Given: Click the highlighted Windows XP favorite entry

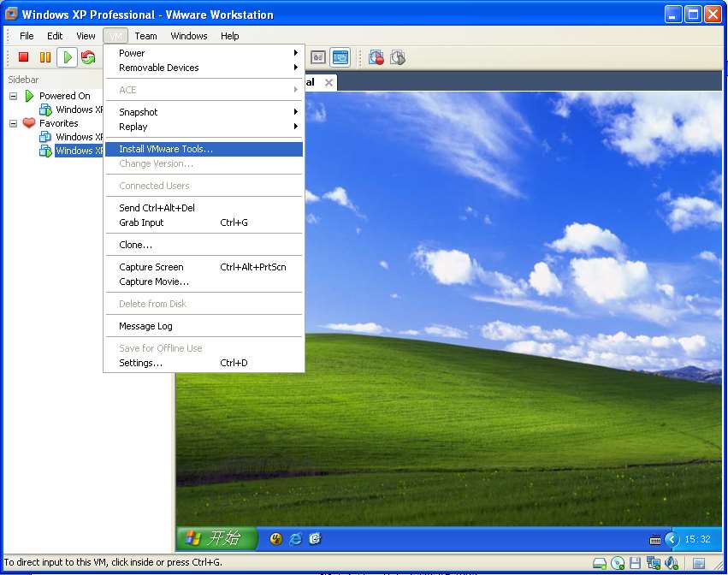Looking at the screenshot, I should coord(79,151).
